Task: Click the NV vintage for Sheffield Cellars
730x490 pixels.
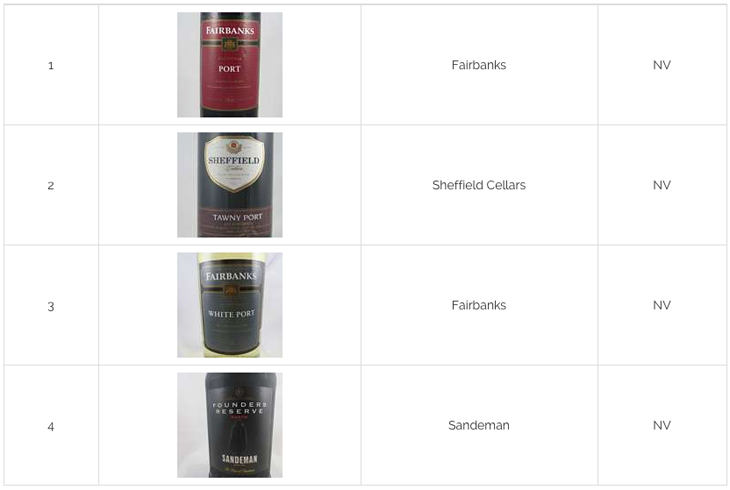Action: (x=662, y=185)
